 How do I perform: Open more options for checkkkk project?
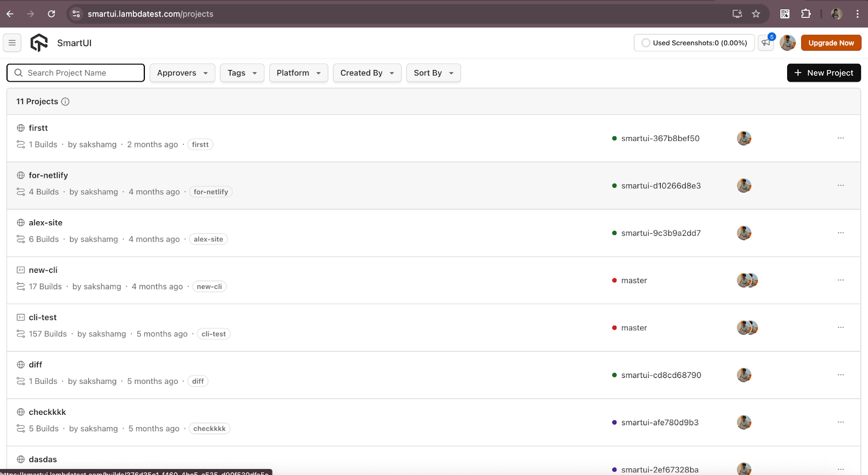(840, 422)
